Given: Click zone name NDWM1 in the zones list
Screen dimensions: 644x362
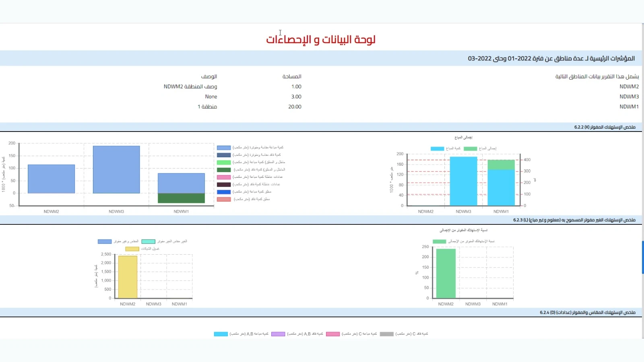Looking at the screenshot, I should (x=629, y=107).
